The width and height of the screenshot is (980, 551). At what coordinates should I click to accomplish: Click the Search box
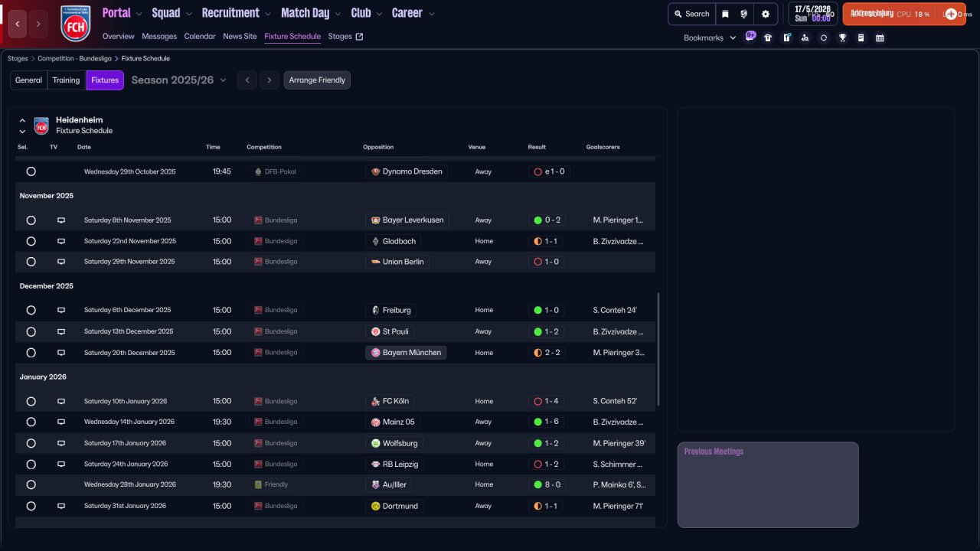691,14
